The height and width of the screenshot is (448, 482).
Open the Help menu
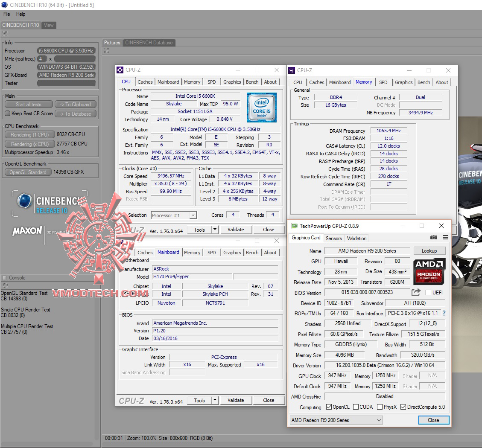(20, 14)
